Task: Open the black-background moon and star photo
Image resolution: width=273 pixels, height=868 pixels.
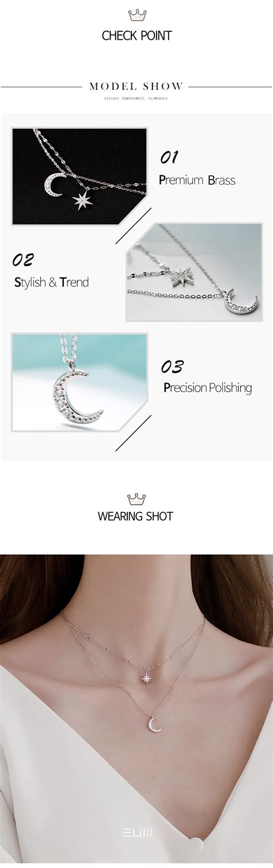Action: pos(79,176)
